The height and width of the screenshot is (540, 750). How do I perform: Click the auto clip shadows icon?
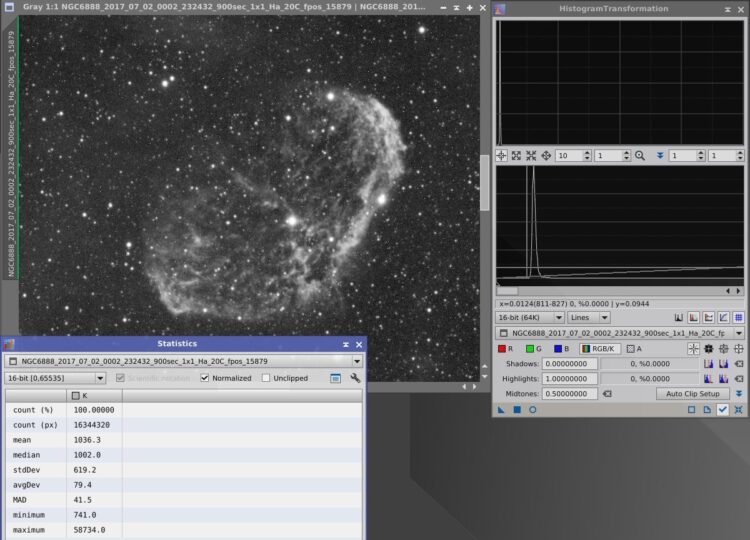point(708,364)
